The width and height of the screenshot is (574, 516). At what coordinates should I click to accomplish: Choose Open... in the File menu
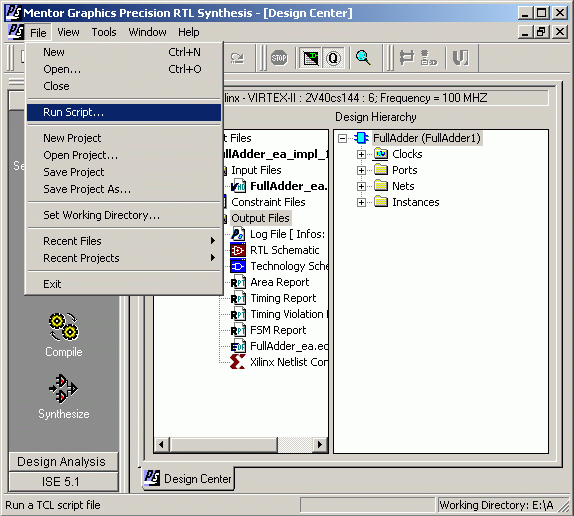point(124,69)
